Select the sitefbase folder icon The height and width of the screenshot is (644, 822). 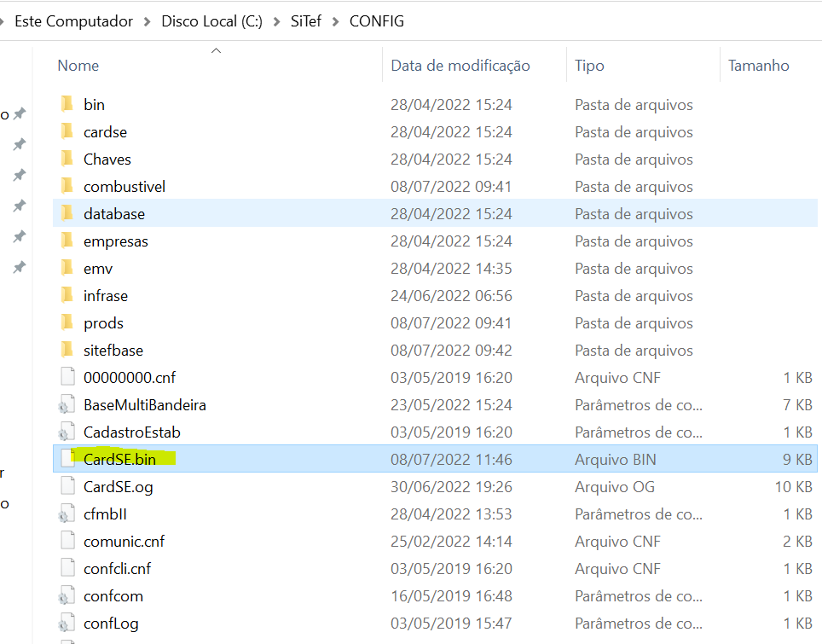click(x=67, y=350)
